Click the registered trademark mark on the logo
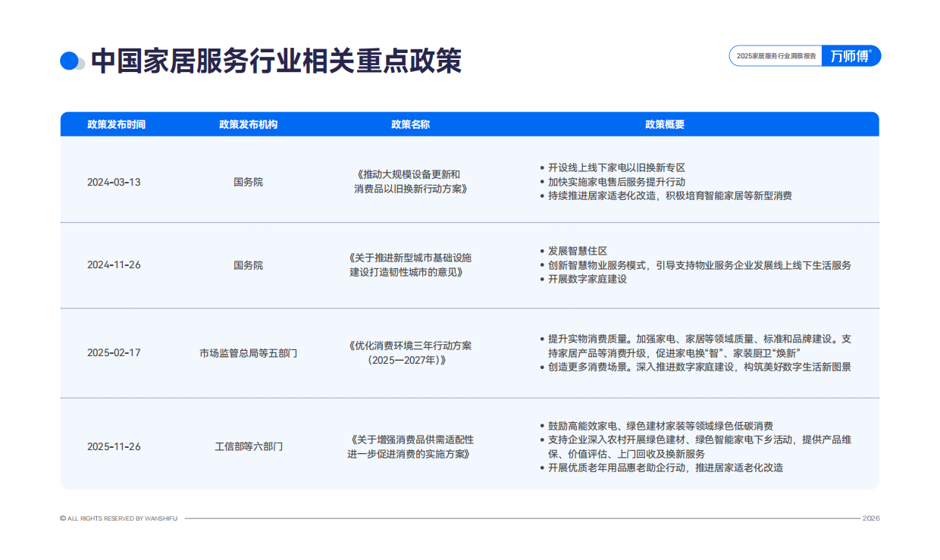940x560 pixels. coord(870,52)
